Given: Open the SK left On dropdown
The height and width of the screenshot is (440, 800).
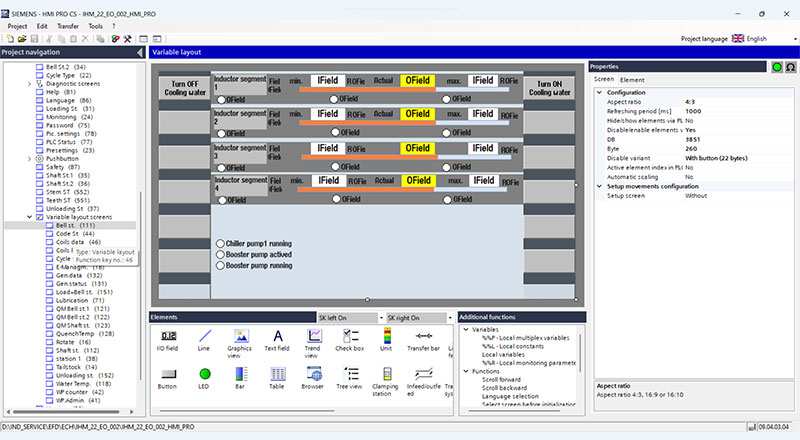Looking at the screenshot, I should coord(381,318).
